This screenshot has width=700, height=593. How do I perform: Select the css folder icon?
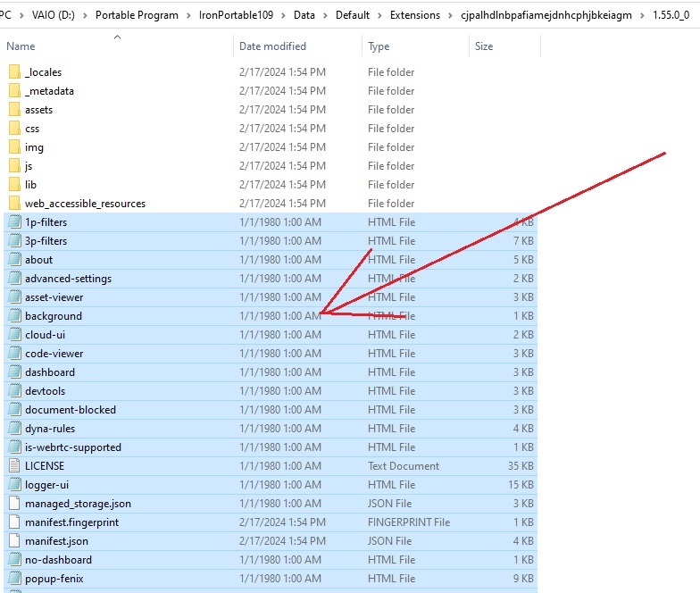pyautogui.click(x=14, y=129)
